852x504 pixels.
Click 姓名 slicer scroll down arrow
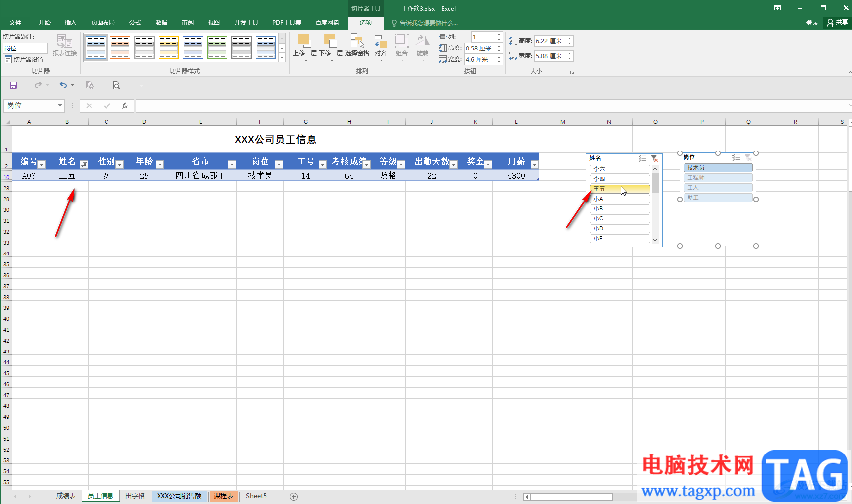click(655, 240)
